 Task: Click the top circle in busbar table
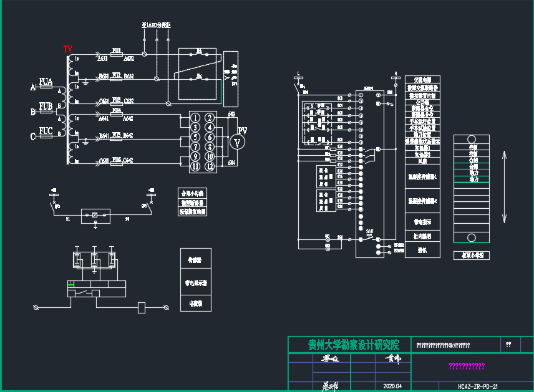coord(472,139)
